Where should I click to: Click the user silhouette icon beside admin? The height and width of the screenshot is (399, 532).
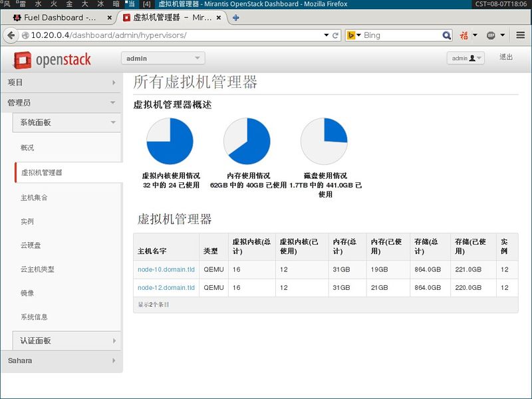click(471, 58)
